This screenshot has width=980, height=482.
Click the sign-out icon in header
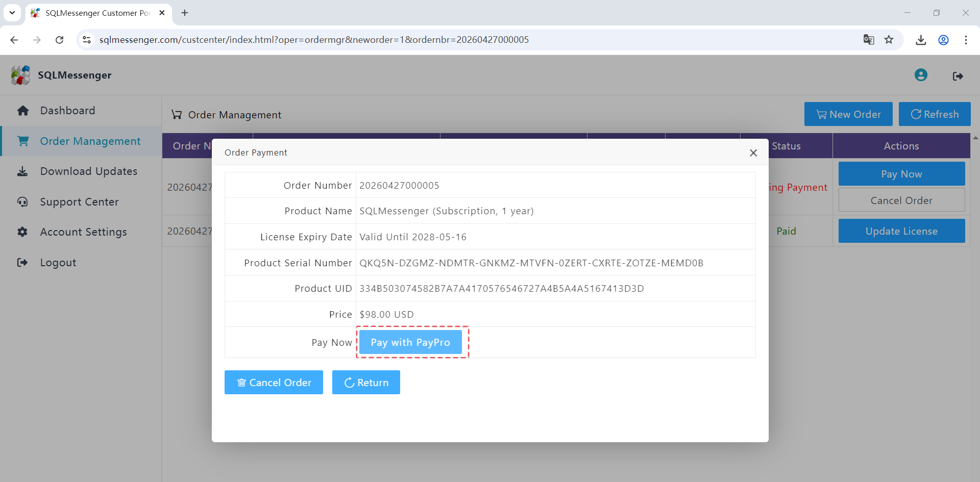958,76
